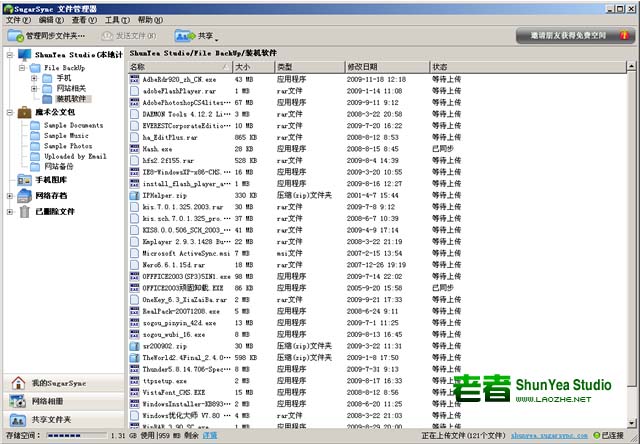Select ShunYea Studio computer icon in tree
This screenshot has width=640, height=444.
(24, 55)
